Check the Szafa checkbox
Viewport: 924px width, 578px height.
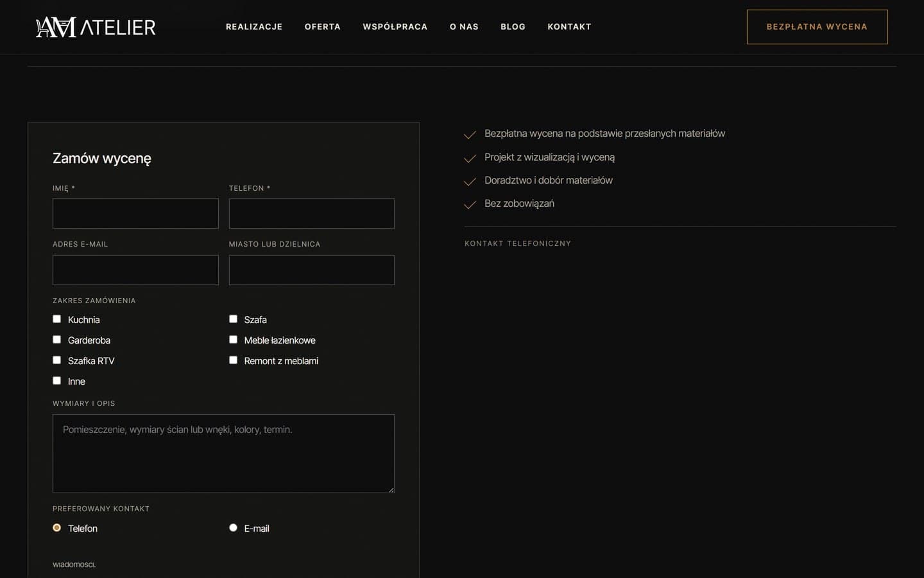(233, 319)
